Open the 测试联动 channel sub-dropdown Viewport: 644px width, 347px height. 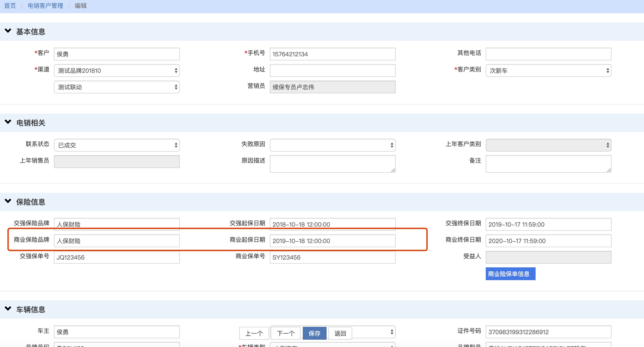116,87
